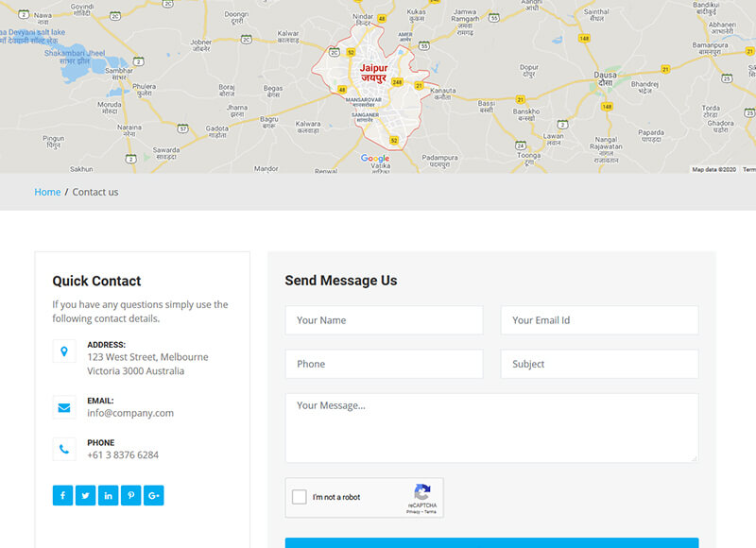Viewport: 756px width, 548px height.
Task: Open the Pinterest social icon
Action: [131, 495]
